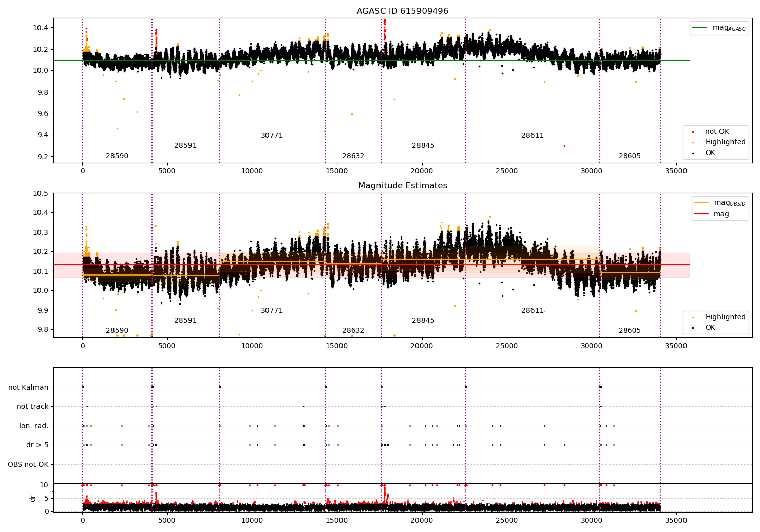Click the 'OBS not OK' row label
The width and height of the screenshot is (760, 532).
(28, 465)
